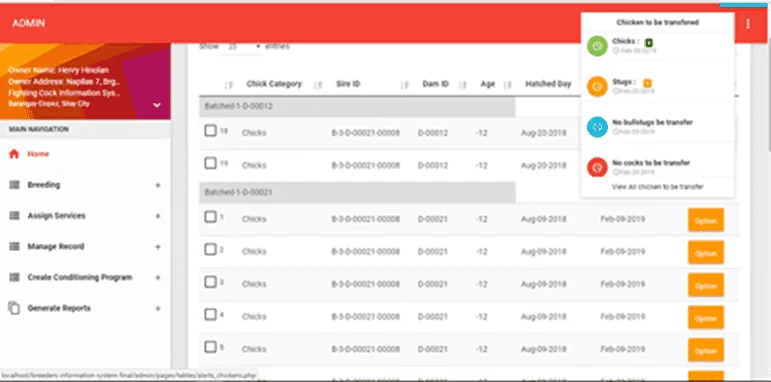Click Feb-09-2019 date in row 1
Viewport: 771px width, 382px height.
pyautogui.click(x=623, y=219)
